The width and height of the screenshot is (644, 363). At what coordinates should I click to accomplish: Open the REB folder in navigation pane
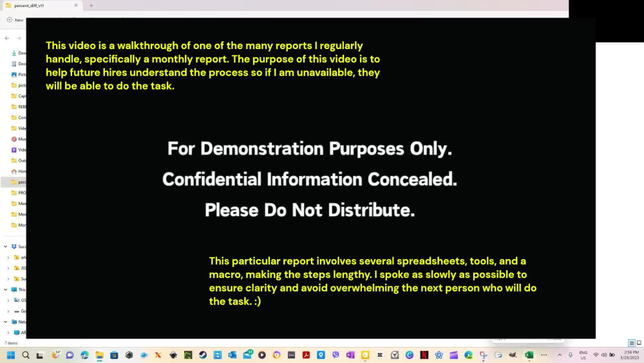[x=19, y=106]
